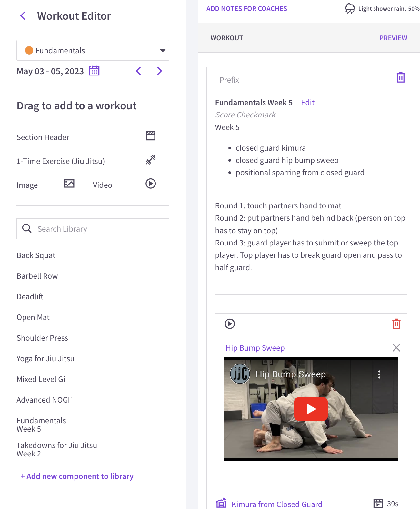Screen dimensions: 420x509
Task: Click Add new component to library
Action: [x=77, y=476]
